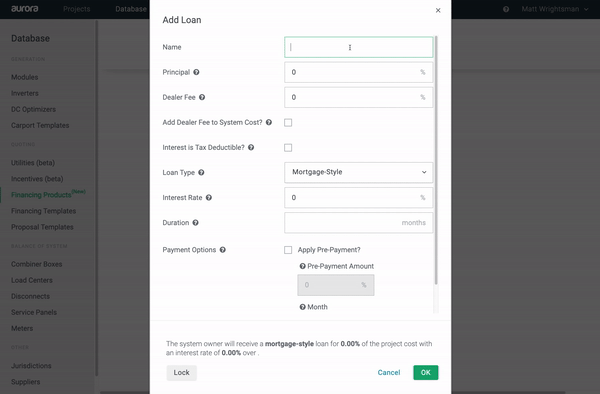
Task: Click the Principal help icon
Action: [196, 72]
